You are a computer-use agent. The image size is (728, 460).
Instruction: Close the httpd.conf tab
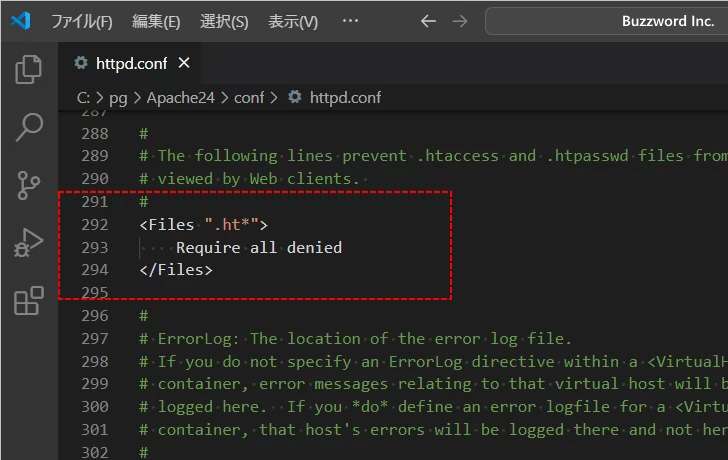point(184,63)
